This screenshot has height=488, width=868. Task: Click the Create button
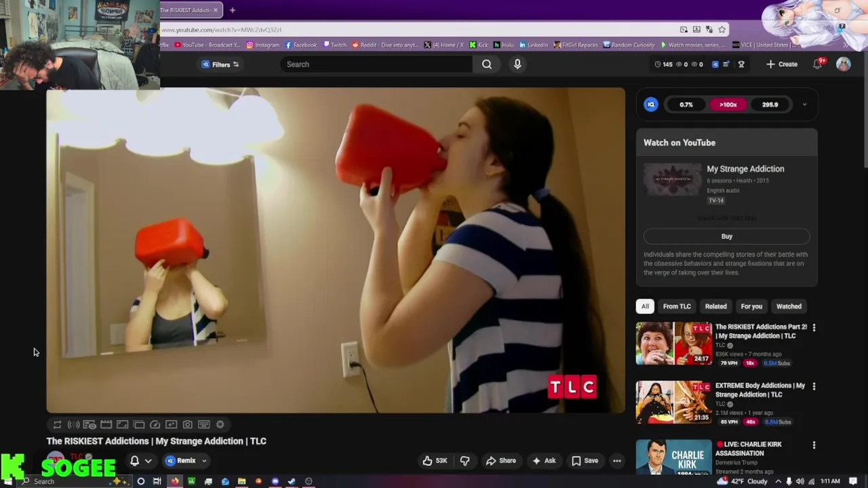782,64
